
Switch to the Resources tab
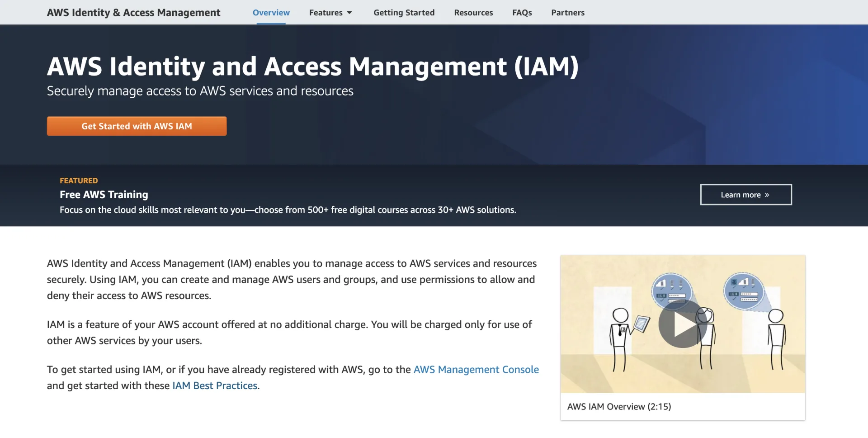[x=473, y=13]
